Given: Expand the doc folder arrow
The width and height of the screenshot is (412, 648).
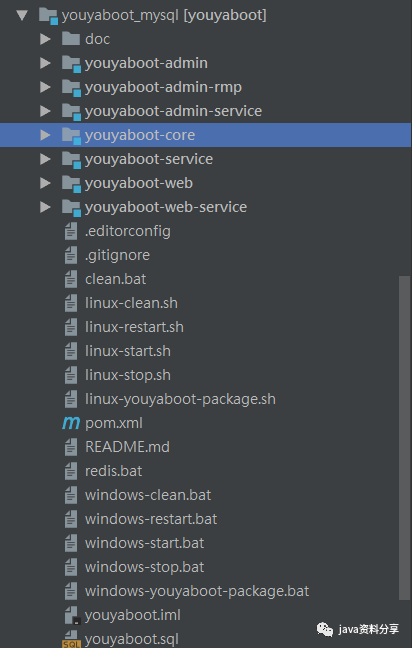Looking at the screenshot, I should tap(45, 39).
